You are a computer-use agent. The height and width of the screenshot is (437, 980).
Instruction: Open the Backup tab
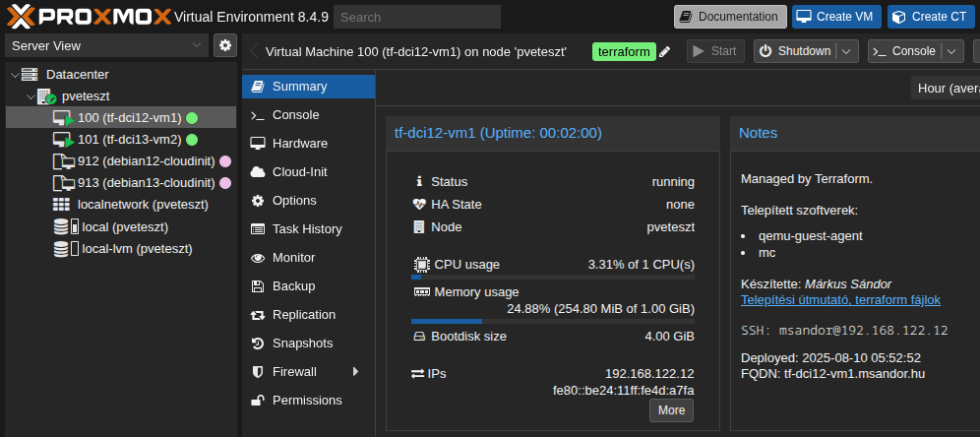coord(309,286)
